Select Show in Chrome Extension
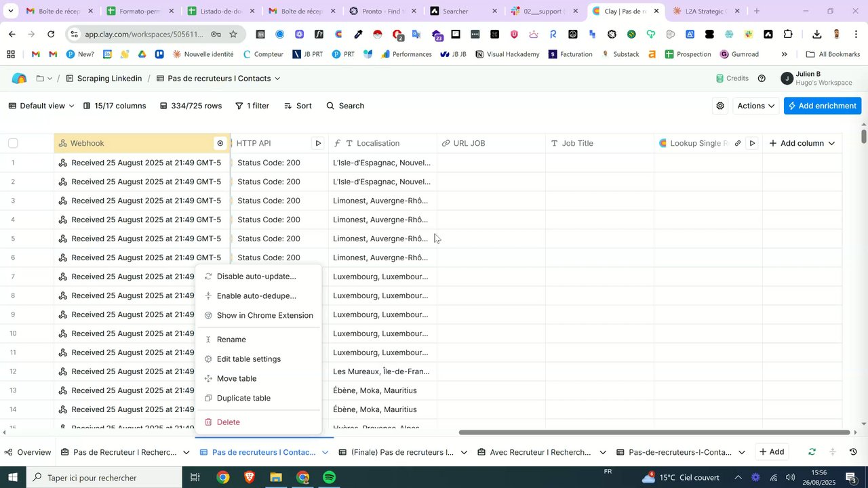The width and height of the screenshot is (868, 488). (x=258, y=316)
